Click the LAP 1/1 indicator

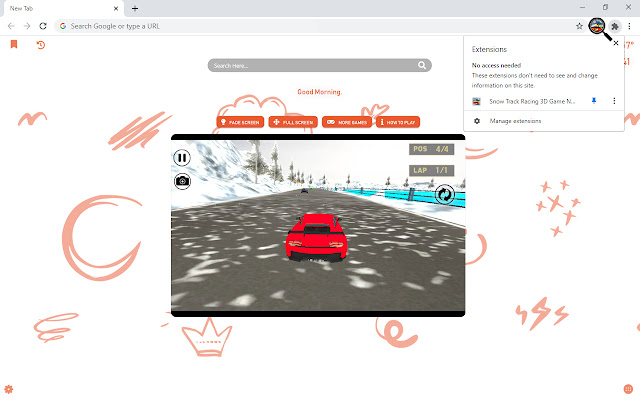tap(431, 170)
